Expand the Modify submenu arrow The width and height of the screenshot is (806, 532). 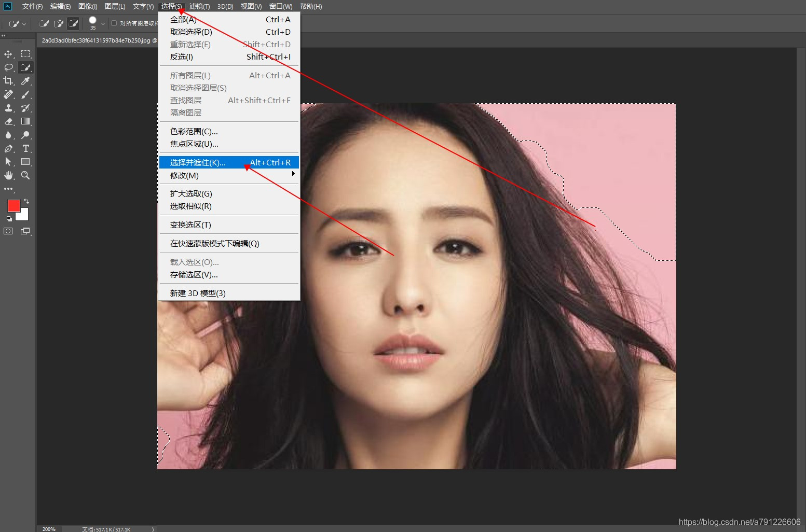click(x=293, y=174)
